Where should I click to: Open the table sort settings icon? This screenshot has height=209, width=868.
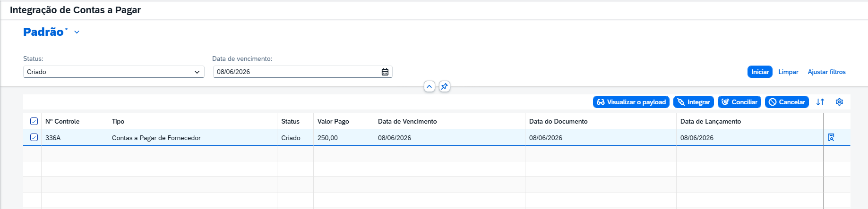(820, 102)
